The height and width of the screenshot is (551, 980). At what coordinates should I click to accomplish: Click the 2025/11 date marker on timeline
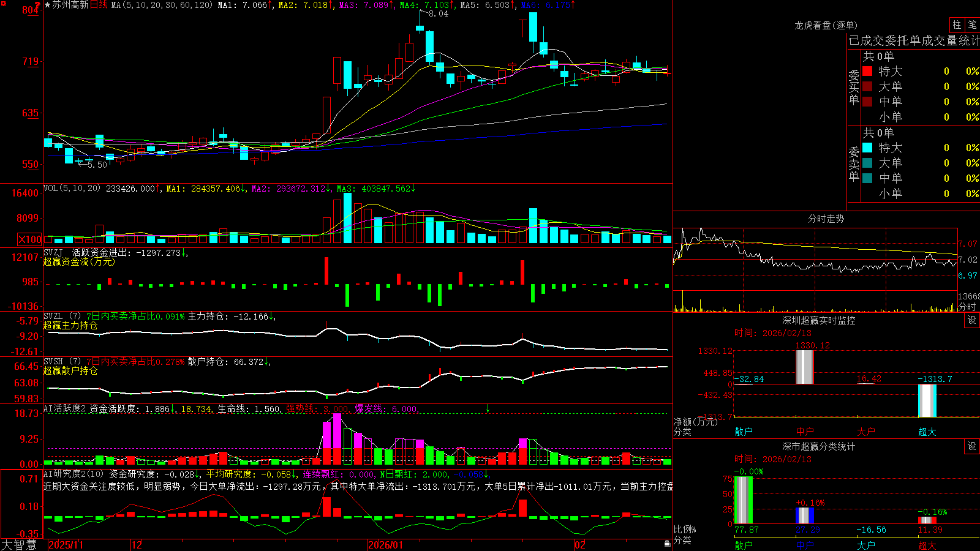click(x=66, y=545)
